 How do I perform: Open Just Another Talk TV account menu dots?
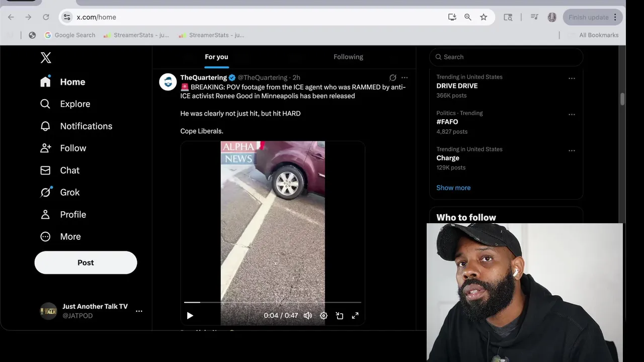139,311
